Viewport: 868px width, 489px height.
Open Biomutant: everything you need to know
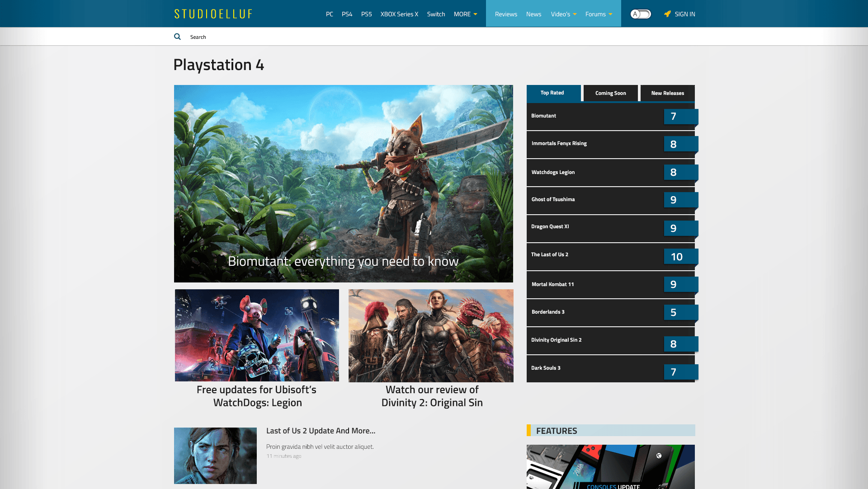point(343,261)
